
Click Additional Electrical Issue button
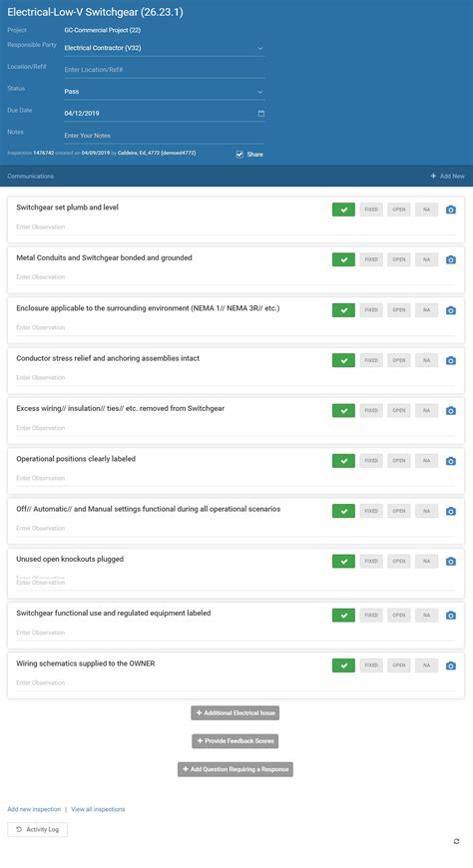click(x=236, y=713)
